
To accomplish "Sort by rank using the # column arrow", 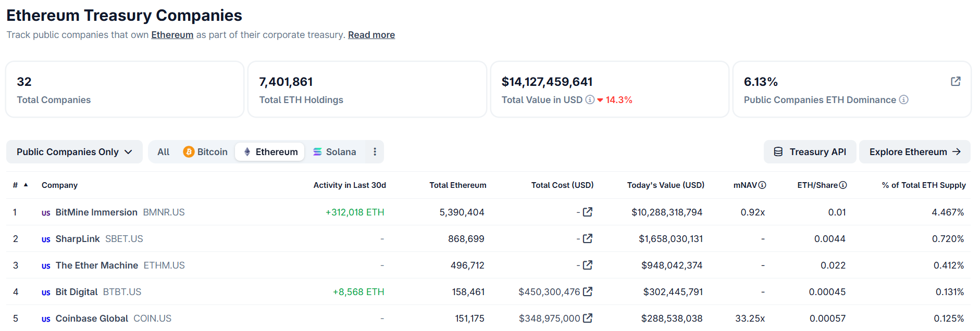I will pyautogui.click(x=26, y=185).
